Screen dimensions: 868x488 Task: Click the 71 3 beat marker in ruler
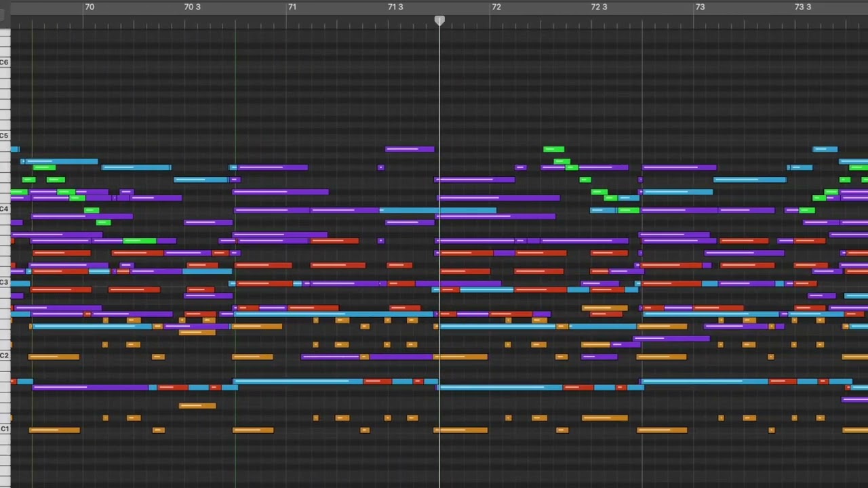click(x=395, y=7)
